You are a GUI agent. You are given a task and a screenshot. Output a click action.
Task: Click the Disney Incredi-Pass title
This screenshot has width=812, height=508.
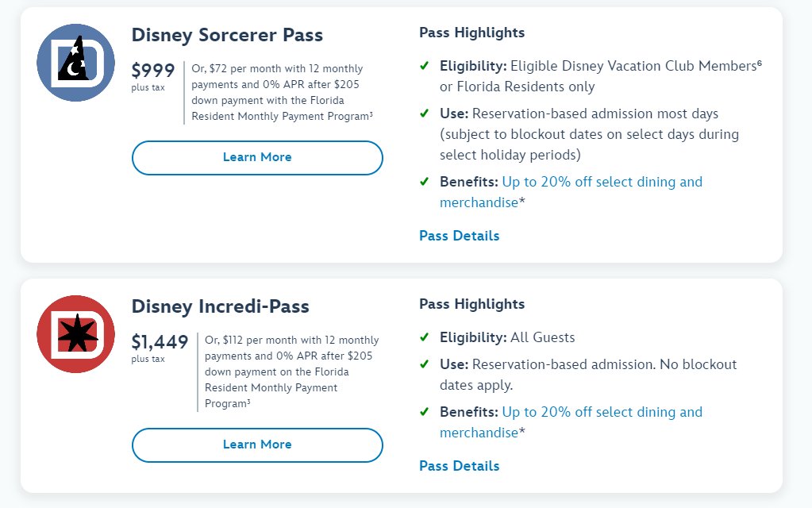tap(220, 306)
